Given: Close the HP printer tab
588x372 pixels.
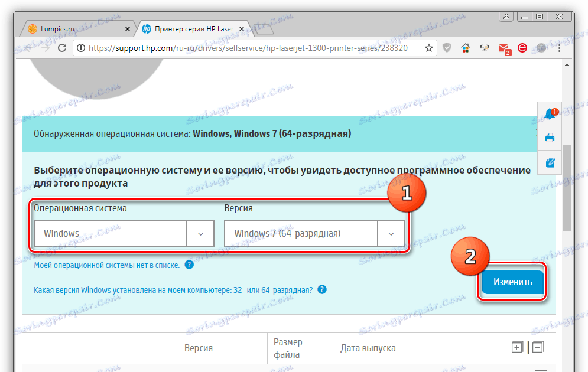Looking at the screenshot, I should point(242,29).
